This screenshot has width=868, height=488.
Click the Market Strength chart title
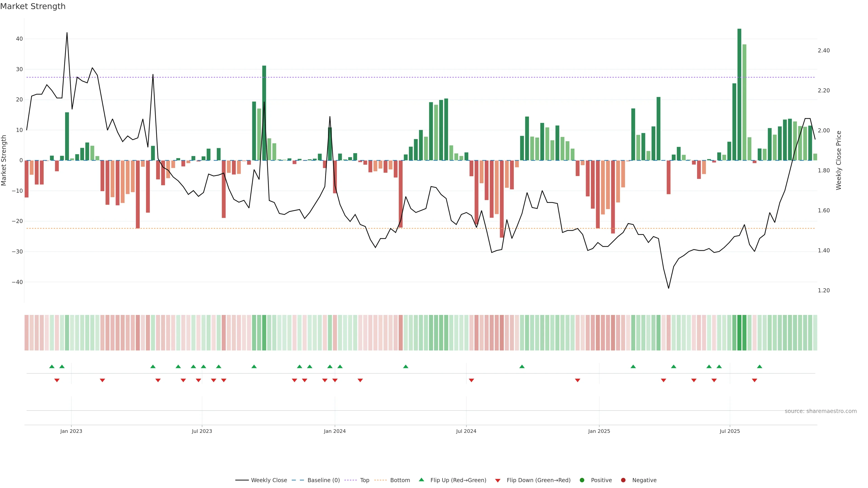(x=33, y=6)
